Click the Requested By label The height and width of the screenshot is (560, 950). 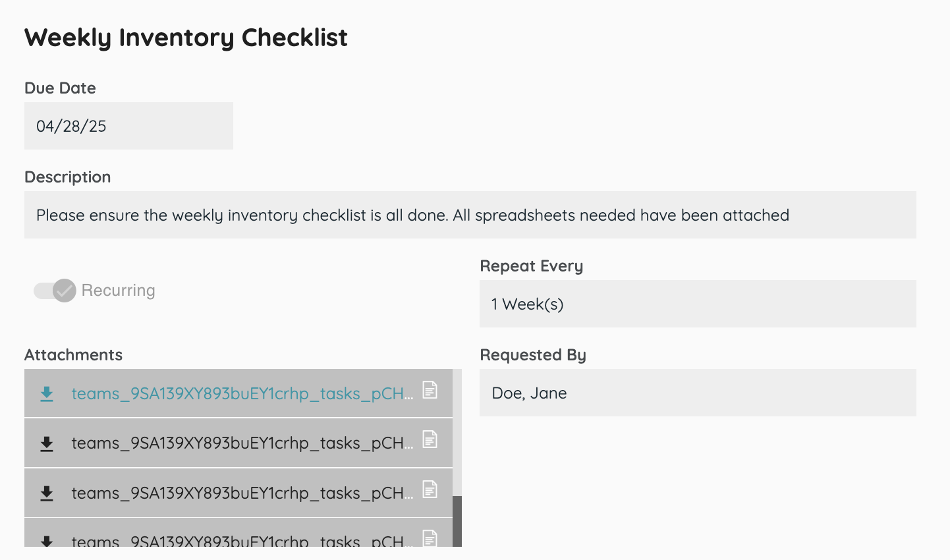[533, 355]
